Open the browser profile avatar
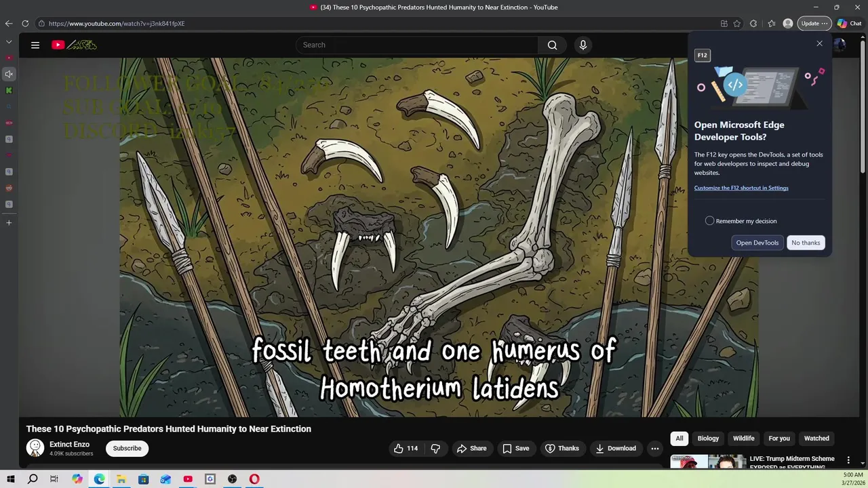The image size is (868, 488). [x=788, y=24]
